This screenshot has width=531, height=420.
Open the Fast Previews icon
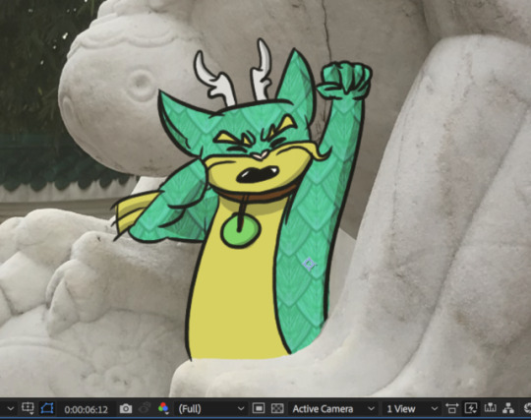point(471,408)
